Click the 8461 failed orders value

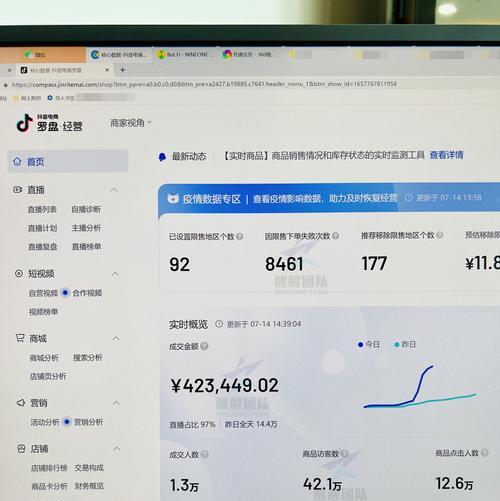pos(284,264)
